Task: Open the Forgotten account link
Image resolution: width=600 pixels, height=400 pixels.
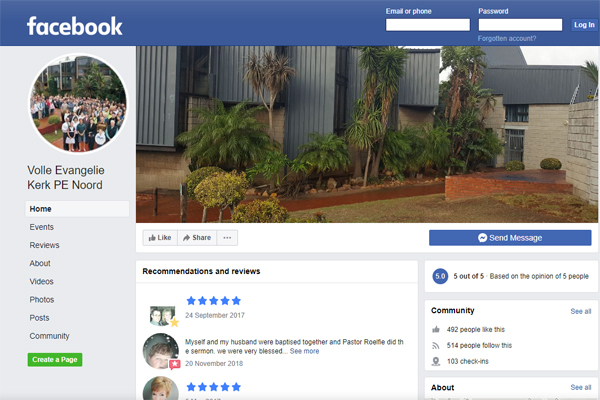Action: coord(506,38)
